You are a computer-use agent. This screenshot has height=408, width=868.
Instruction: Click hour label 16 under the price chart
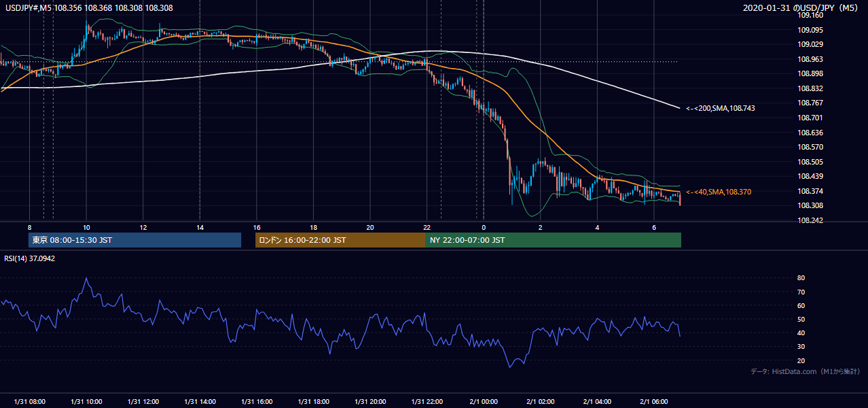click(x=256, y=227)
